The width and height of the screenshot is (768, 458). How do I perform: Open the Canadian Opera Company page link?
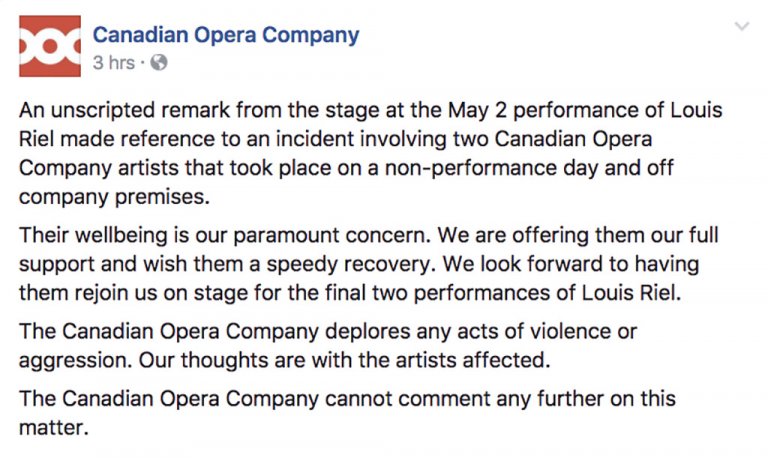click(x=225, y=35)
